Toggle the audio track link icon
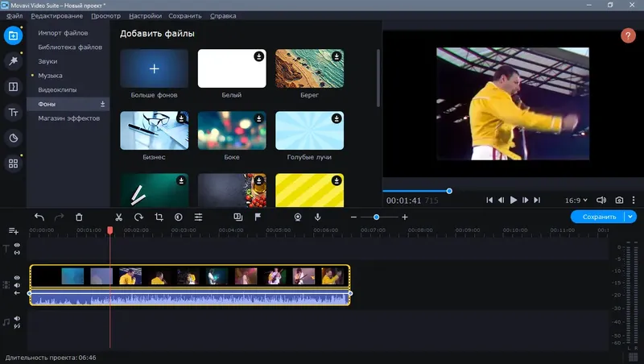The width and height of the screenshot is (644, 364). pos(17,326)
